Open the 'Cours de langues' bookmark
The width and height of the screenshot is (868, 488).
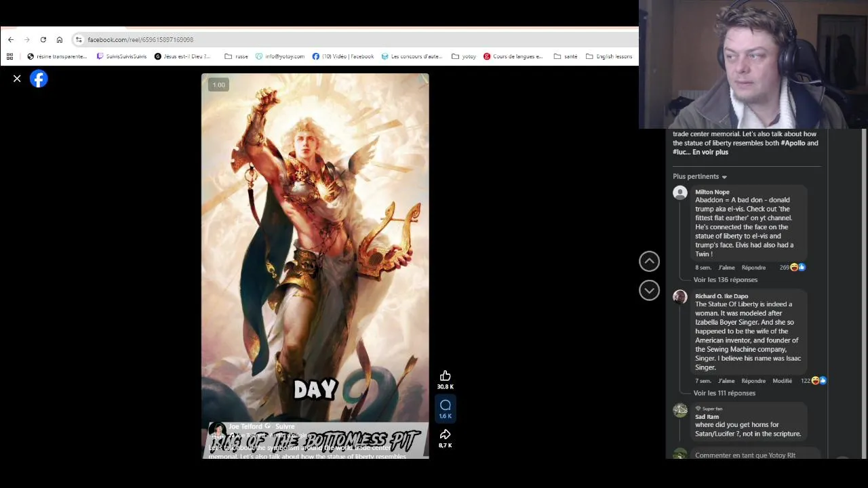point(513,56)
